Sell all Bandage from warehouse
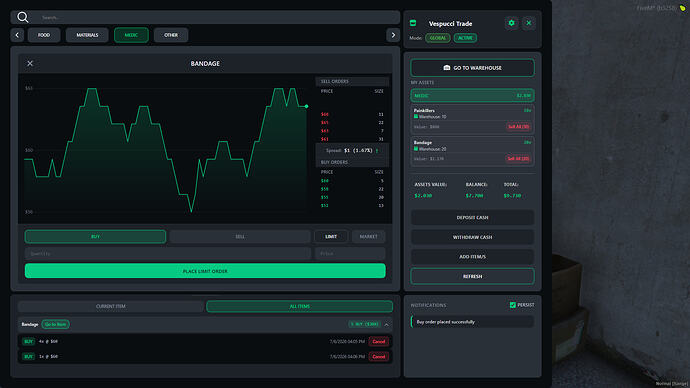Viewport: 690px width, 388px height. pos(518,159)
